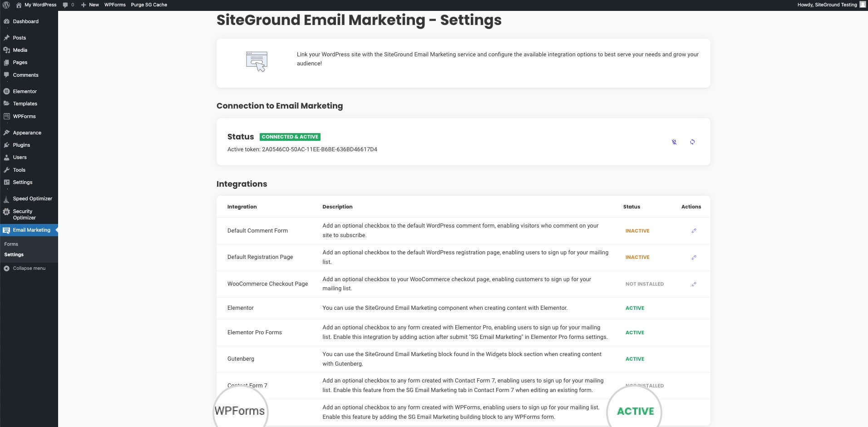Click the disconnect icon in Status card
This screenshot has width=868, height=427.
coord(674,142)
